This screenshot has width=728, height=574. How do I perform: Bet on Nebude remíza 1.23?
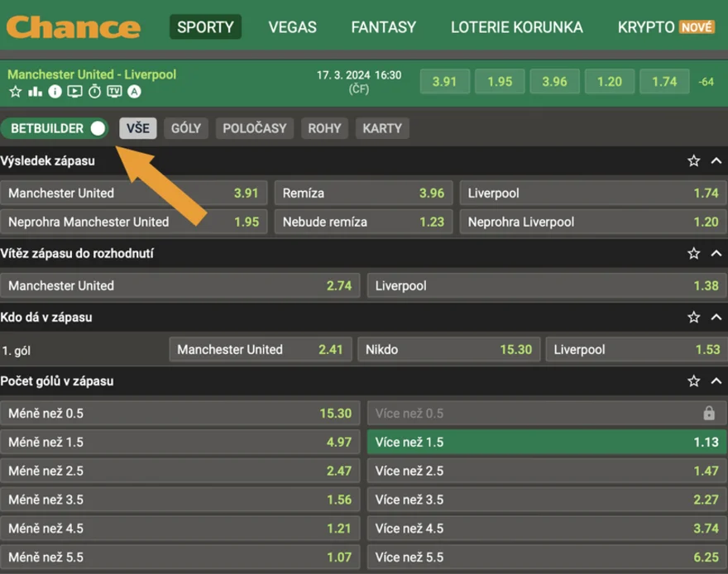tap(363, 222)
